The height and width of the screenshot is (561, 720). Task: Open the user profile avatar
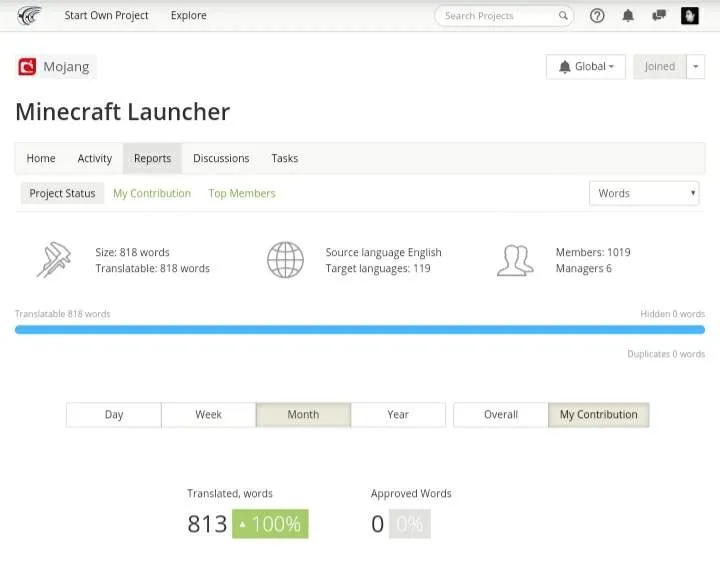click(689, 16)
